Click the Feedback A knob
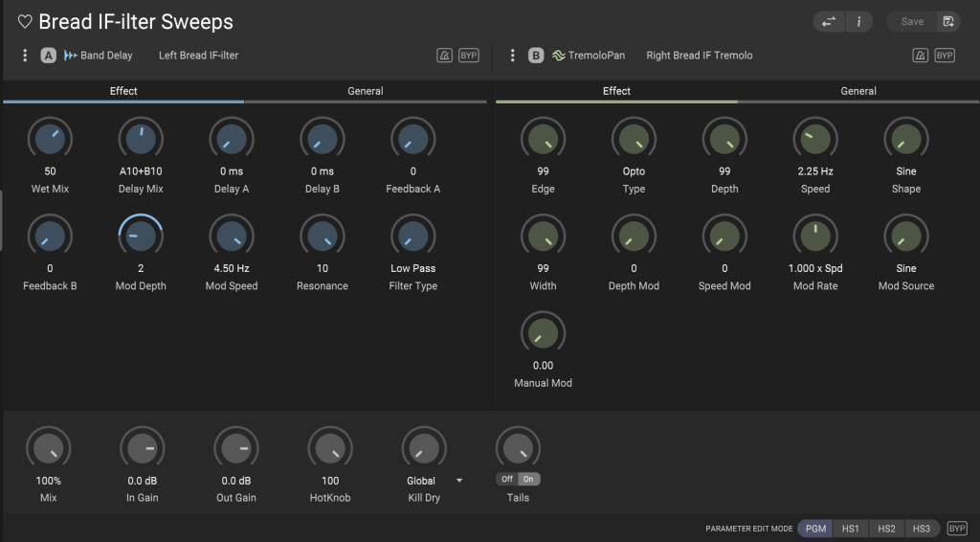This screenshot has width=980, height=542. point(413,139)
